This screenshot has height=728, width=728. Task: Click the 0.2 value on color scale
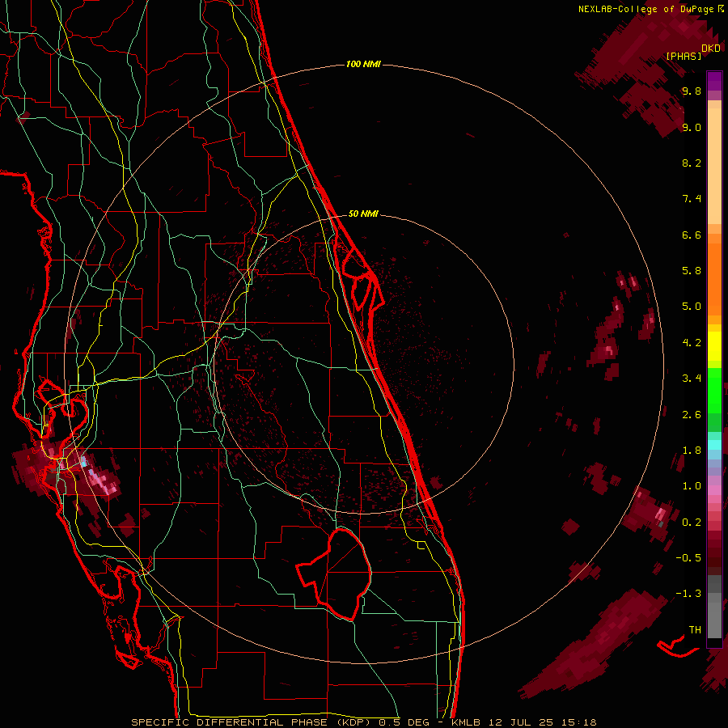[x=692, y=523]
